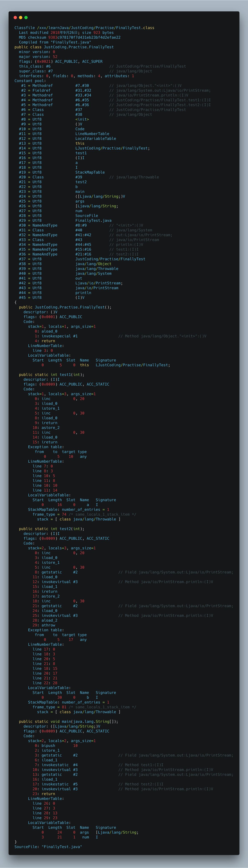Select constant row '#20 = Class #39'
This screenshot has width=248, height=868.
pos(89,177)
